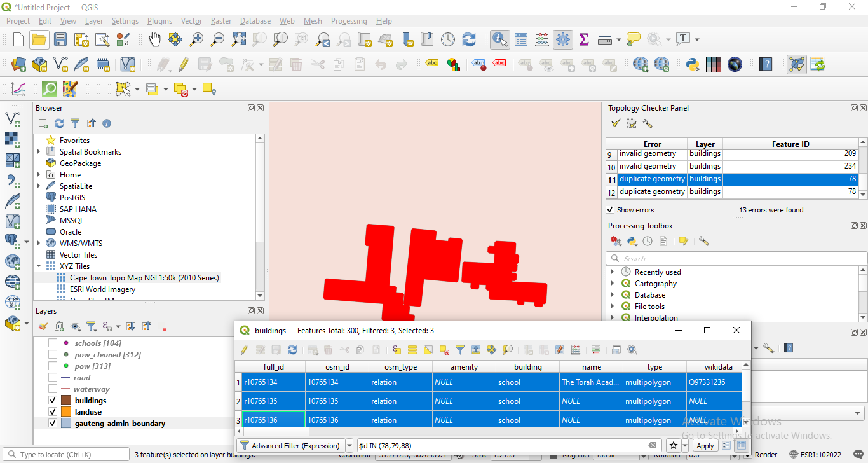Click Refresh map canvas icon
Viewport: 868px width, 463px height.
tap(469, 39)
